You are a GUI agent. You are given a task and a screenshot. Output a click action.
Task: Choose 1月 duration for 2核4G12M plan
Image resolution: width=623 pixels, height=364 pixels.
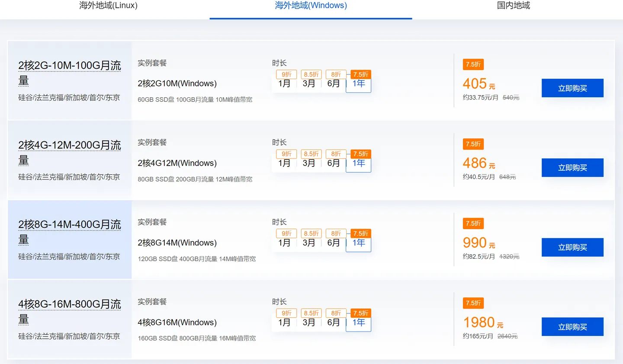(284, 163)
